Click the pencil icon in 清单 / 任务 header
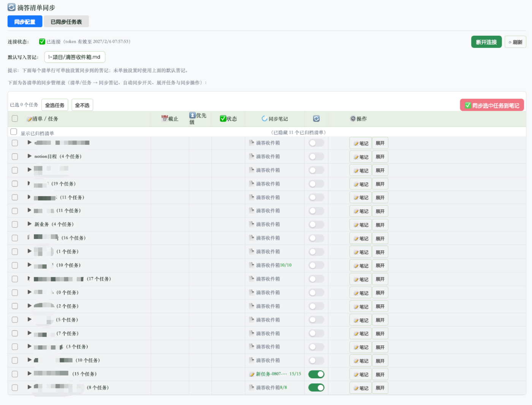 (29, 119)
